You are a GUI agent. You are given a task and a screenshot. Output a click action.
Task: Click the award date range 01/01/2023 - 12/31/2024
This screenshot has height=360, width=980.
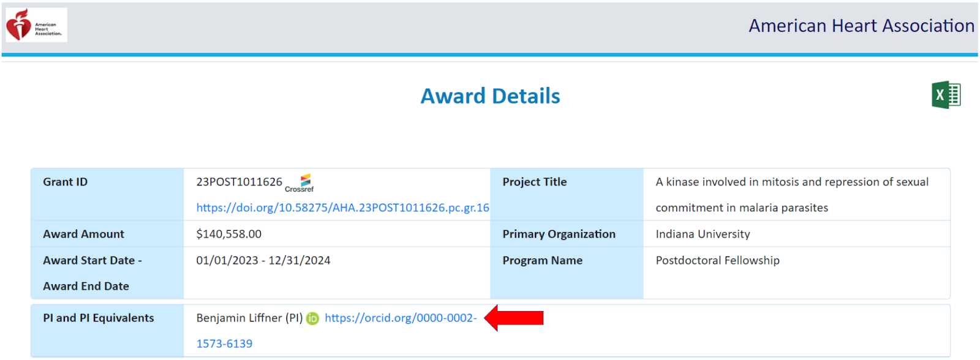pyautogui.click(x=263, y=261)
